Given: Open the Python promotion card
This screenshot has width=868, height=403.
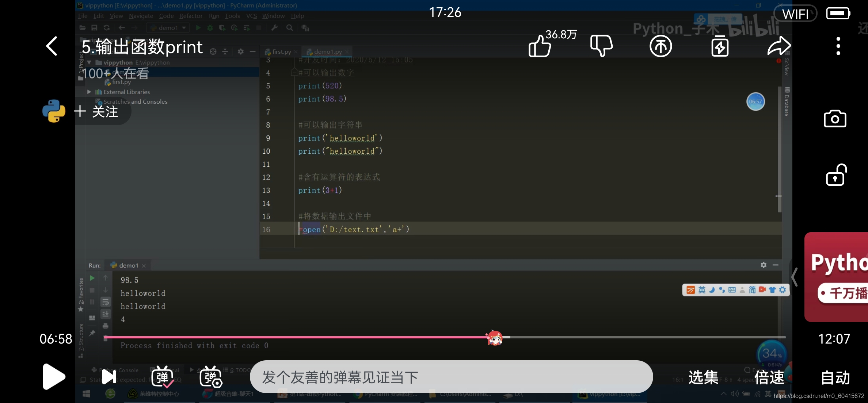Looking at the screenshot, I should tap(836, 277).
